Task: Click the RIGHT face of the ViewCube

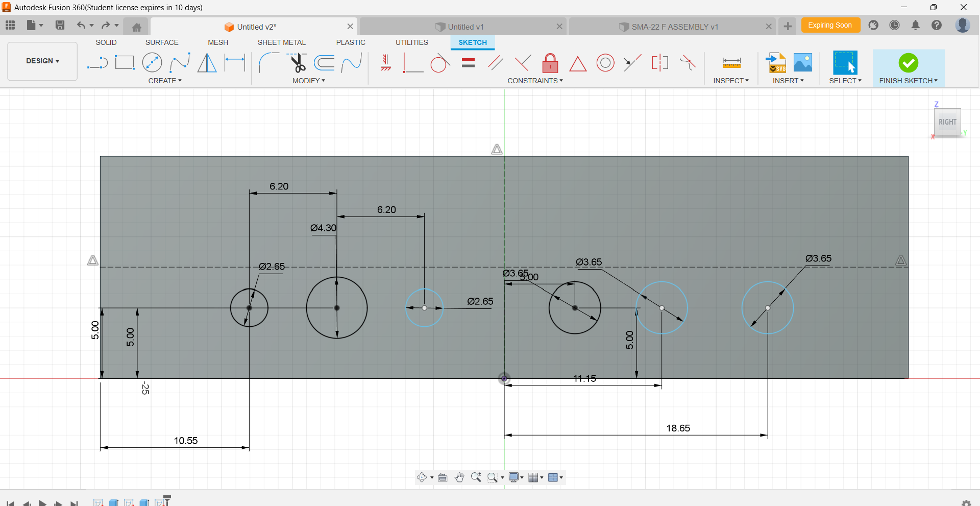Action: click(x=947, y=122)
